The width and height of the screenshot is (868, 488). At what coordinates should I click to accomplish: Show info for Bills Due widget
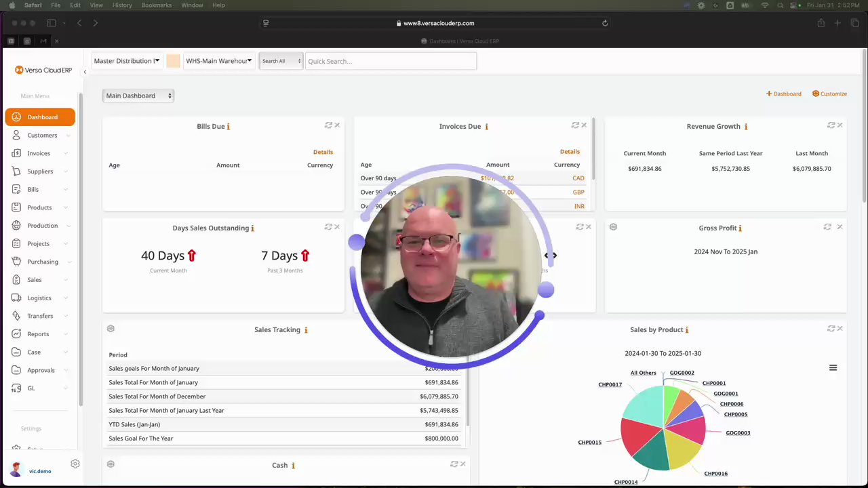click(229, 127)
